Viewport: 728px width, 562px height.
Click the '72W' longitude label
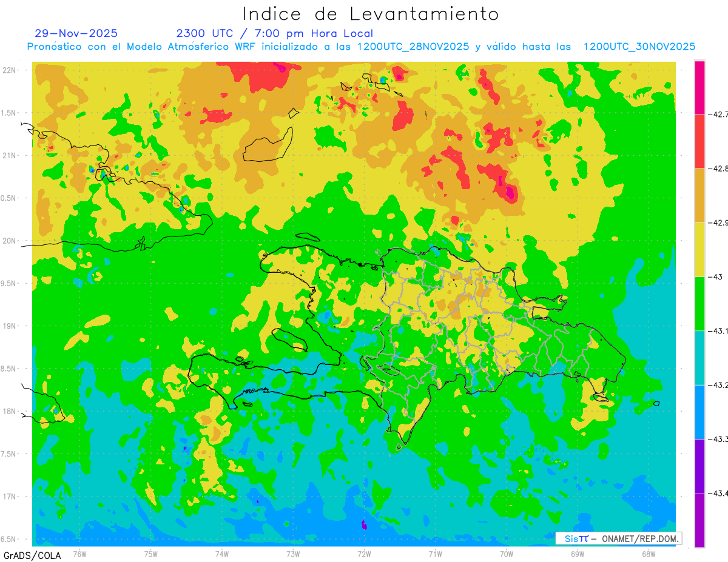[364, 554]
